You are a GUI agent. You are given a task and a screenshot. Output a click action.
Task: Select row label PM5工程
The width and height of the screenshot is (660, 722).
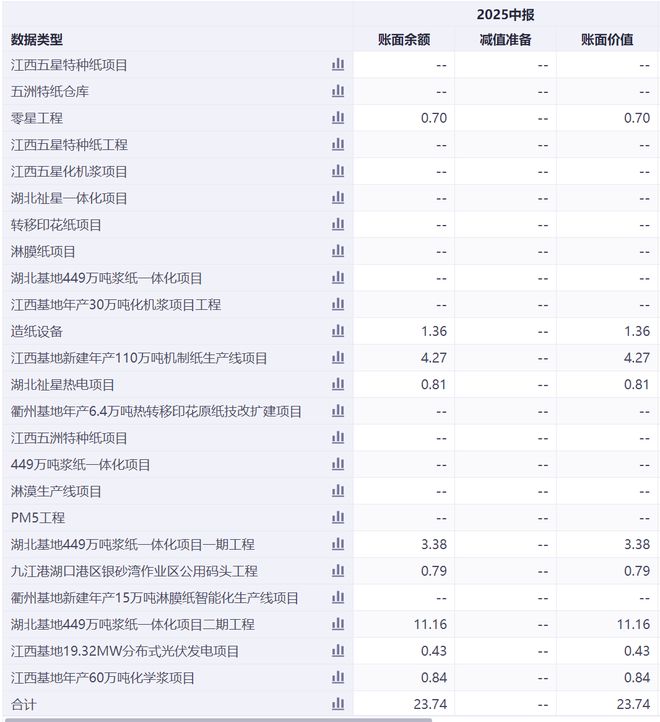click(x=38, y=518)
